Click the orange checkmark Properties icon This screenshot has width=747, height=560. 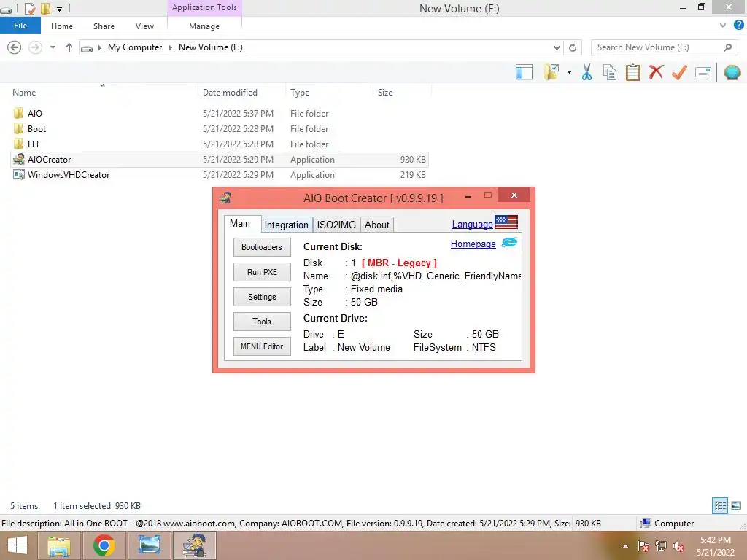[x=679, y=72]
